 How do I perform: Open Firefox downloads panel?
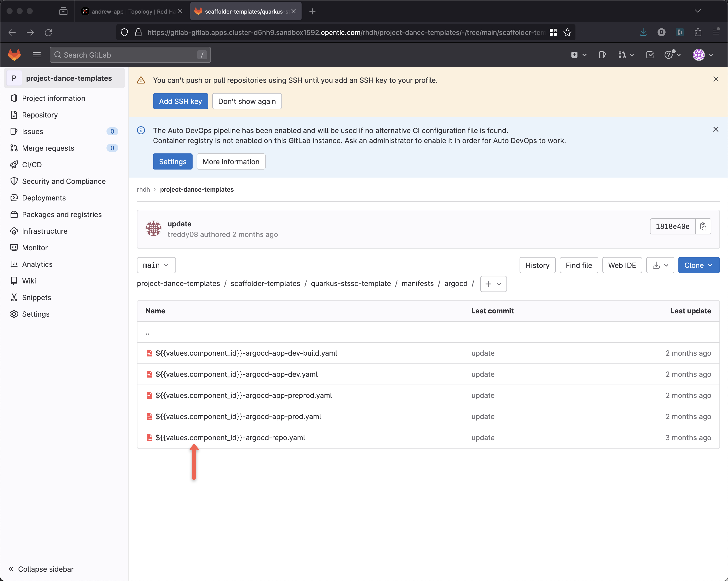coord(643,32)
